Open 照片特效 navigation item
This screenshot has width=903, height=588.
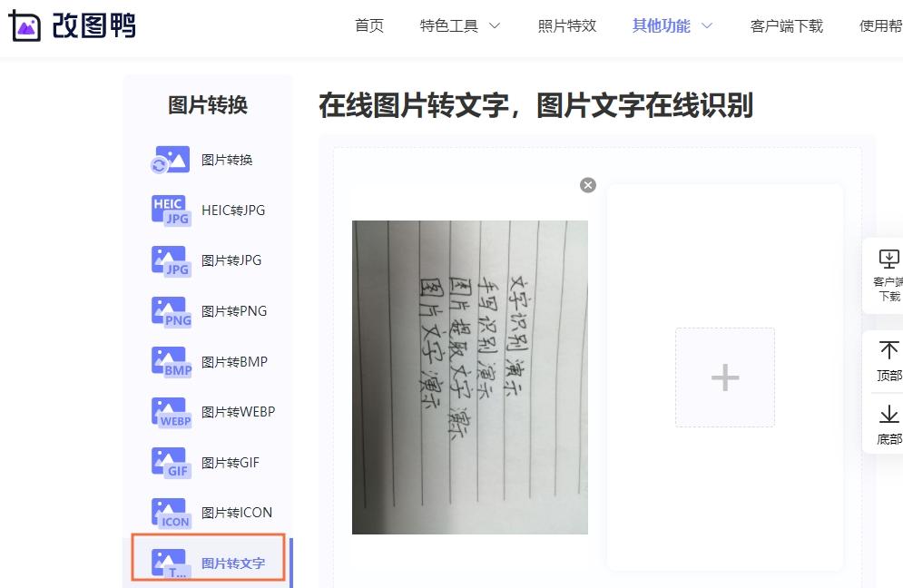click(x=566, y=26)
